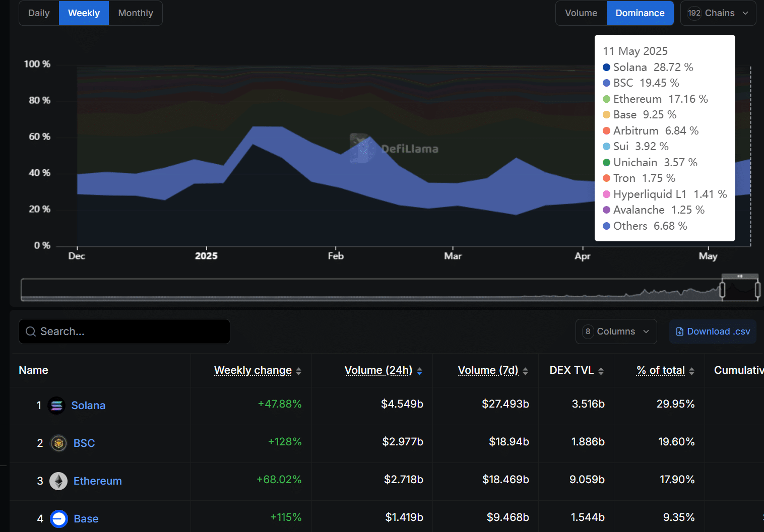Select the Dominance chart view
Image resolution: width=764 pixels, height=532 pixels.
[640, 13]
